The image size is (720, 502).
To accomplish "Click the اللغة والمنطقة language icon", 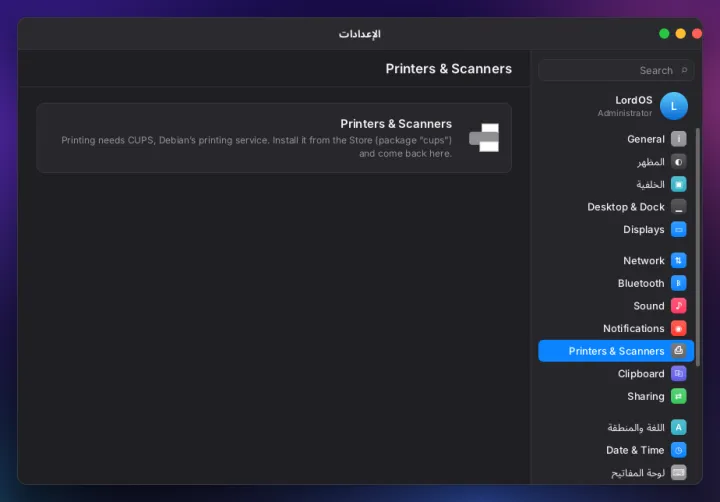I will click(x=678, y=427).
